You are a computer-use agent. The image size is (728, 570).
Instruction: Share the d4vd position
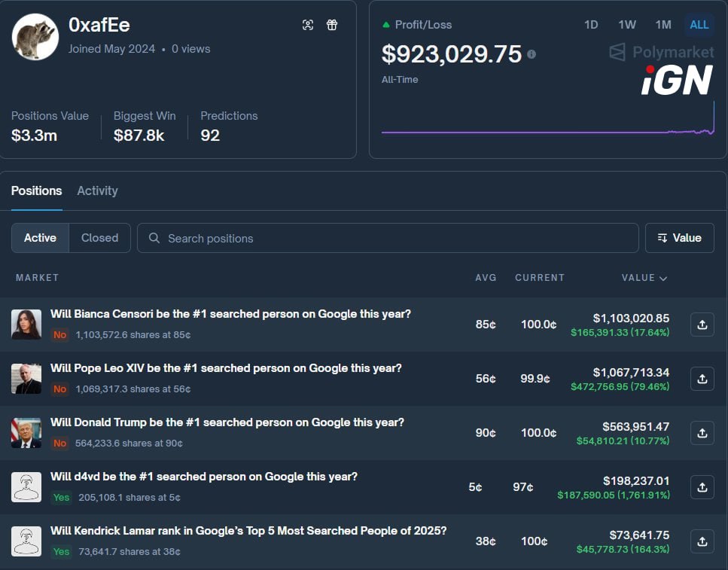click(x=702, y=487)
